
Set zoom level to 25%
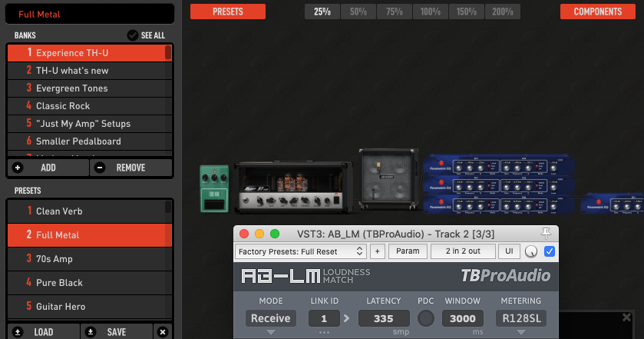click(x=322, y=12)
